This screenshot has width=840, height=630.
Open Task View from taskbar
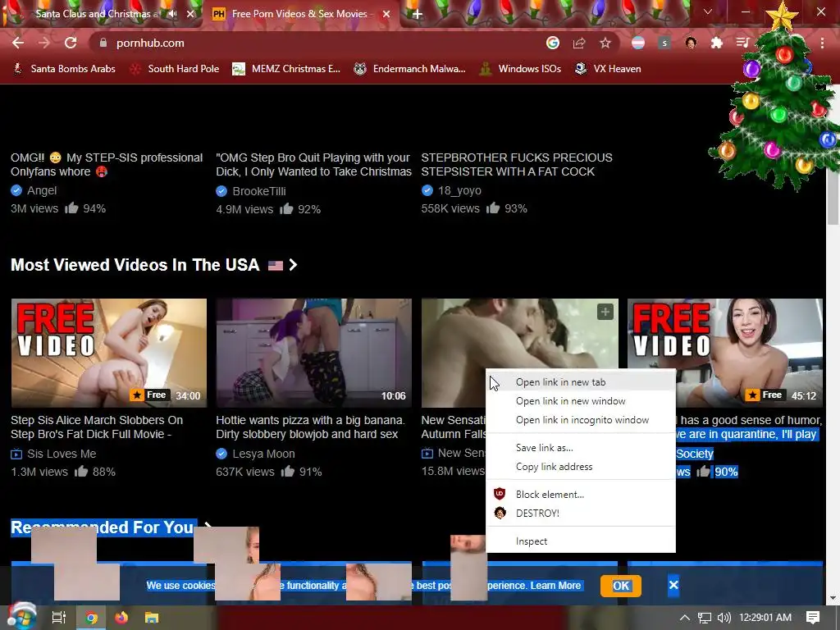(58, 618)
